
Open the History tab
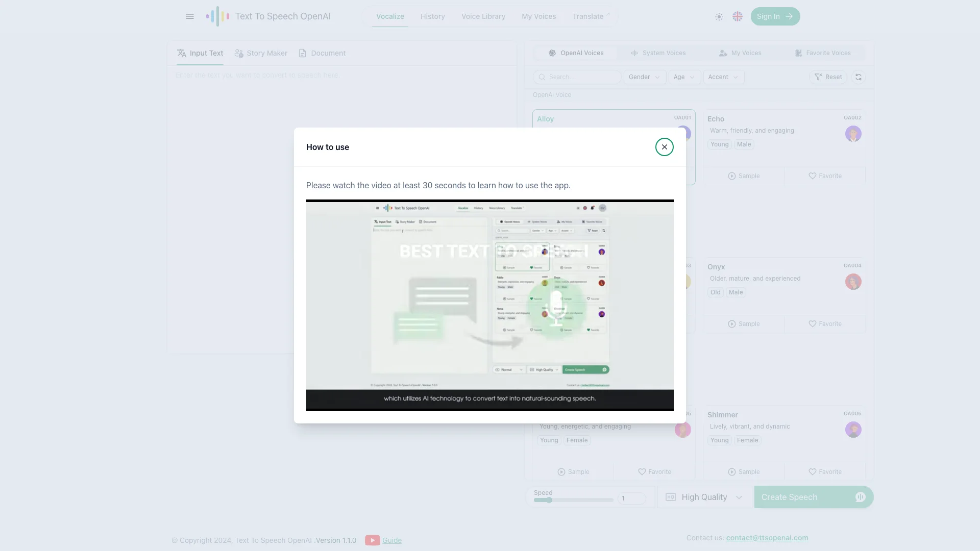click(x=433, y=16)
